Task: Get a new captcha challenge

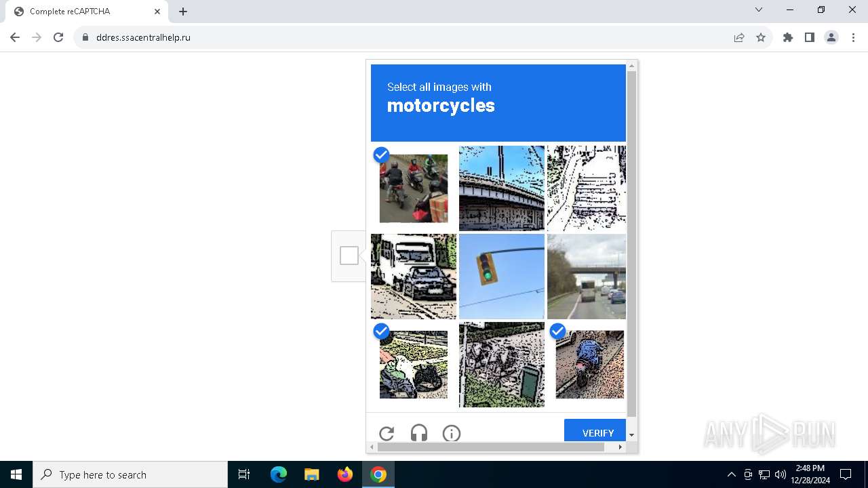Action: (387, 433)
